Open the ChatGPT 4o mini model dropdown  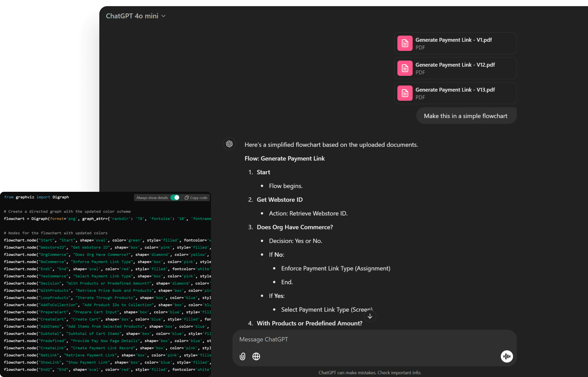coord(132,16)
